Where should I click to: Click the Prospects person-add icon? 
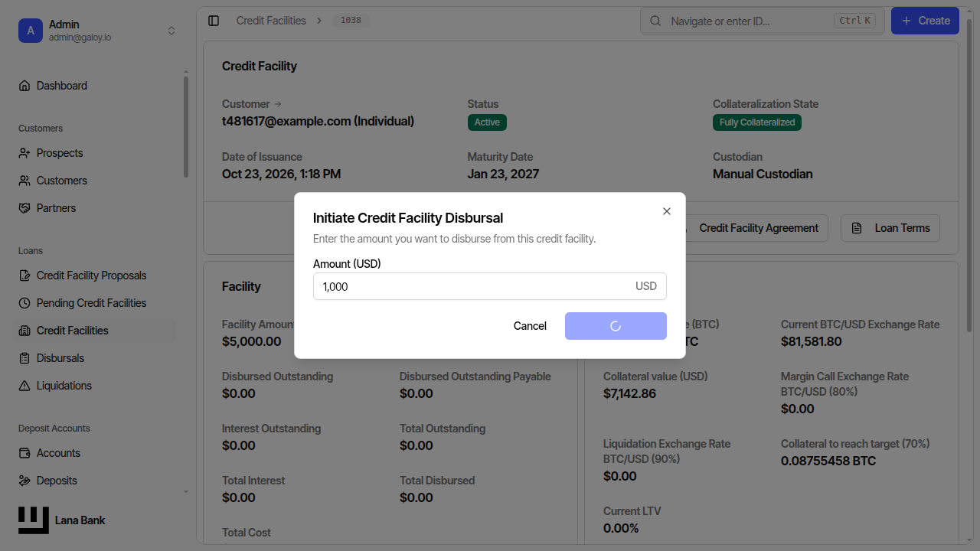coord(24,153)
